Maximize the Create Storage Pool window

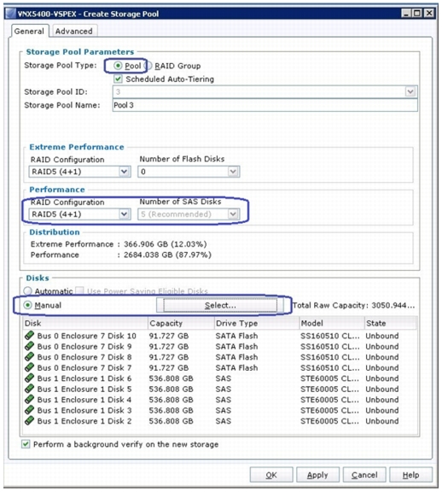coord(417,13)
